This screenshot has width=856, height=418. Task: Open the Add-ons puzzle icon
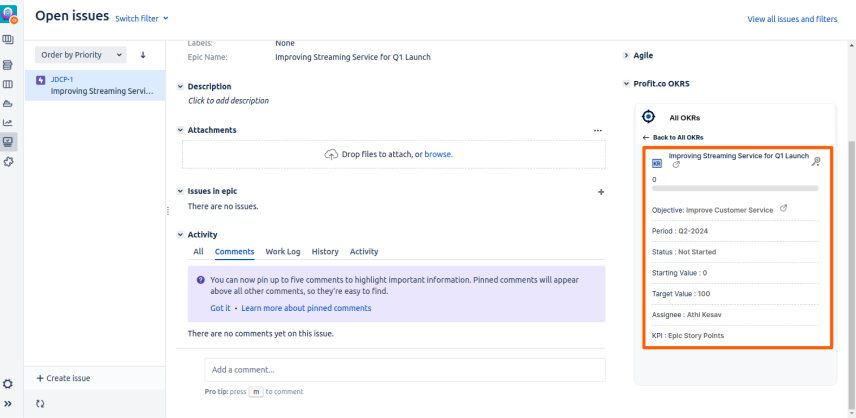coord(8,162)
